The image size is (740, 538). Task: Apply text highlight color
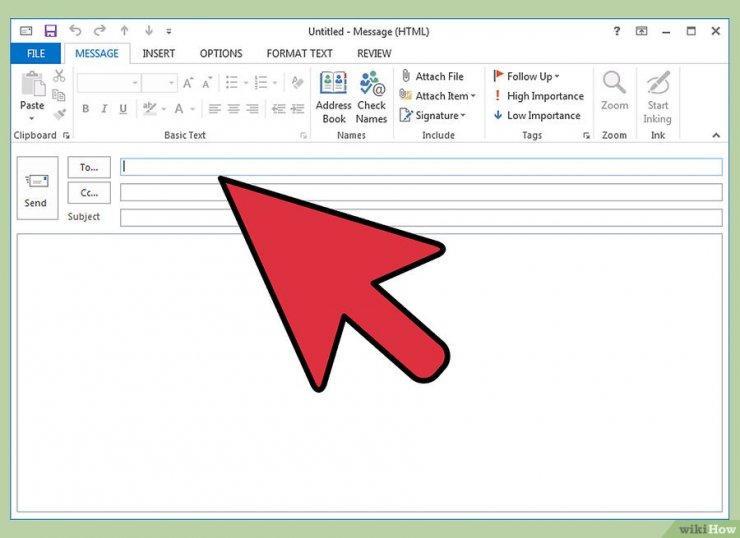point(150,109)
